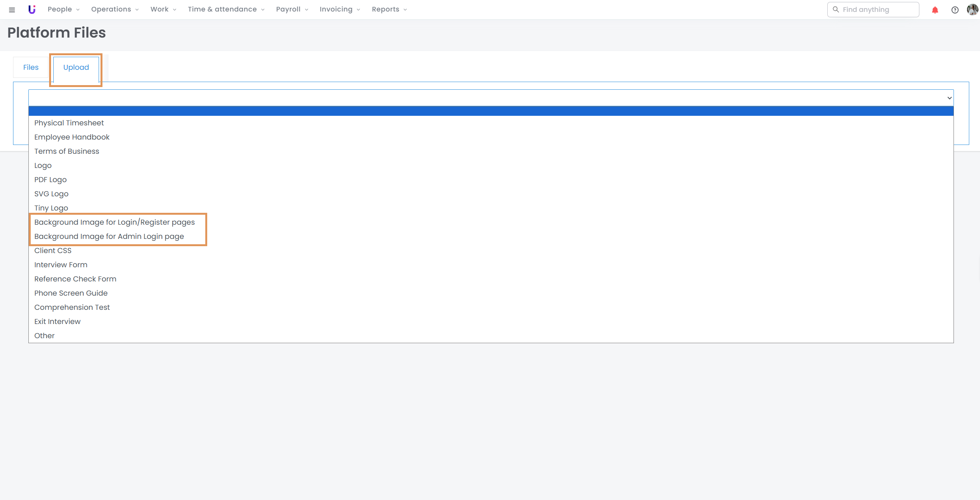Viewport: 980px width, 500px height.
Task: Choose Client CSS from the list
Action: (53, 251)
